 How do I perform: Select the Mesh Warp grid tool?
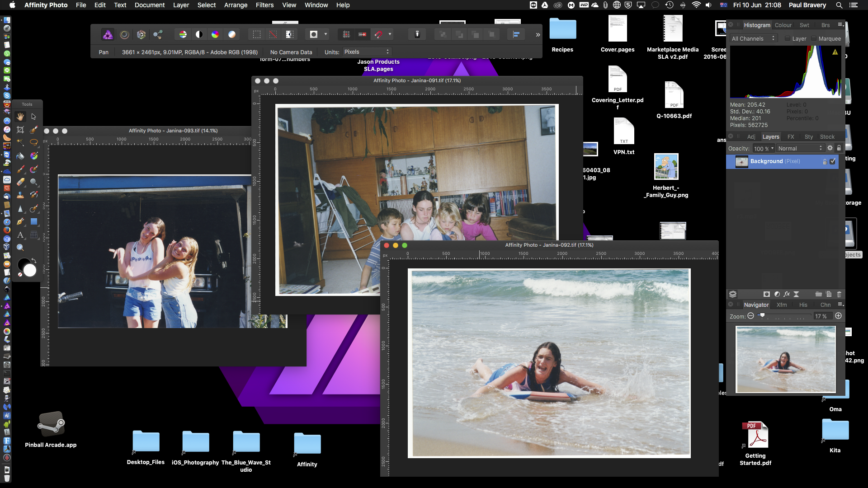(x=33, y=235)
